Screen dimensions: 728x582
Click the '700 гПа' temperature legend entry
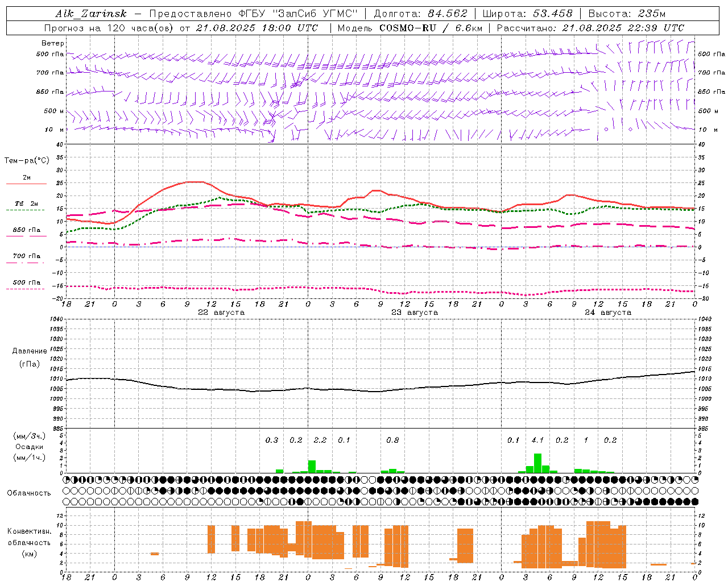pyautogui.click(x=27, y=256)
